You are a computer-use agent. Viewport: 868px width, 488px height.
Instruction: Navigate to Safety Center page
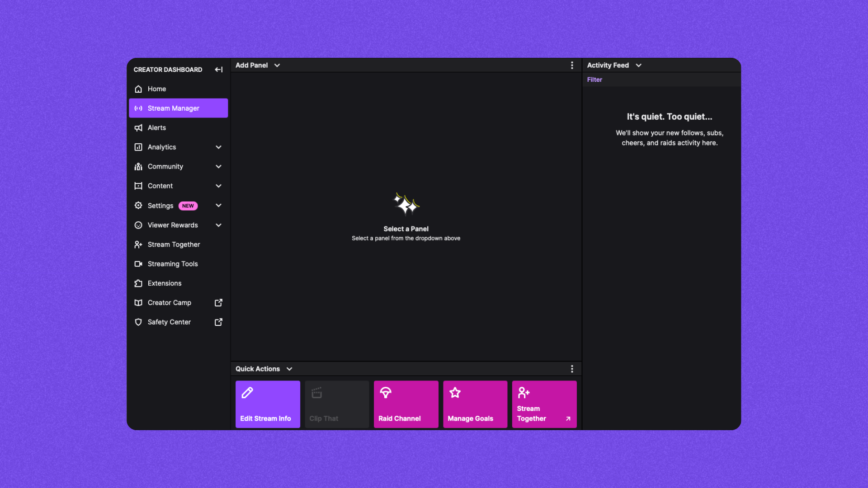(169, 322)
